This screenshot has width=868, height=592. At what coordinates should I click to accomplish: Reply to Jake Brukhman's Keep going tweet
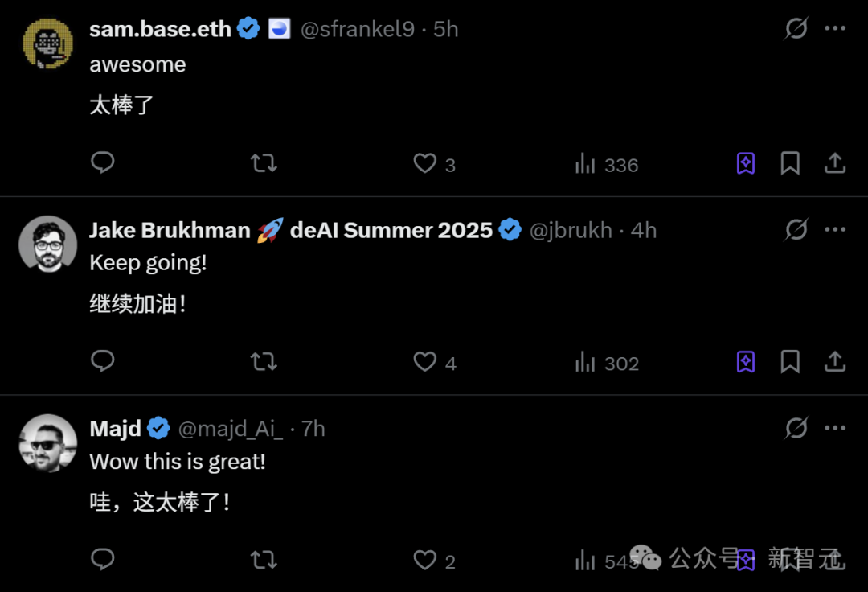[102, 361]
